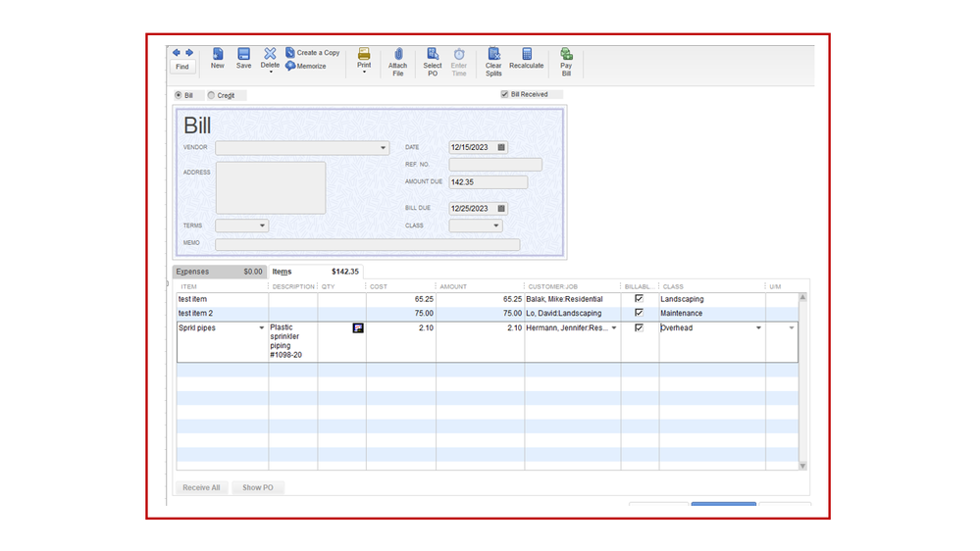Click the Select PO icon
The image size is (980, 551).
pyautogui.click(x=433, y=56)
